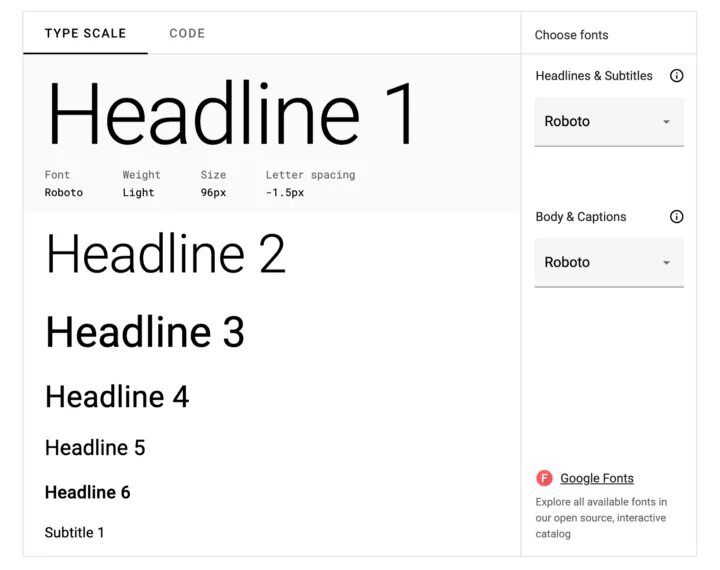The image size is (720, 570).
Task: Click the Light weight value
Action: point(138,192)
